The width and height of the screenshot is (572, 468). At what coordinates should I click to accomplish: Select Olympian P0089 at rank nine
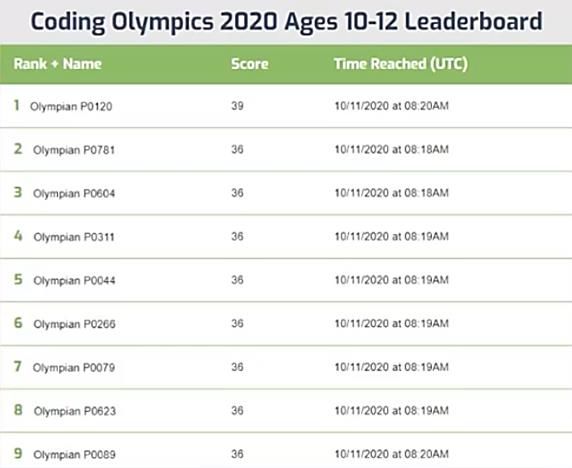pyautogui.click(x=74, y=455)
